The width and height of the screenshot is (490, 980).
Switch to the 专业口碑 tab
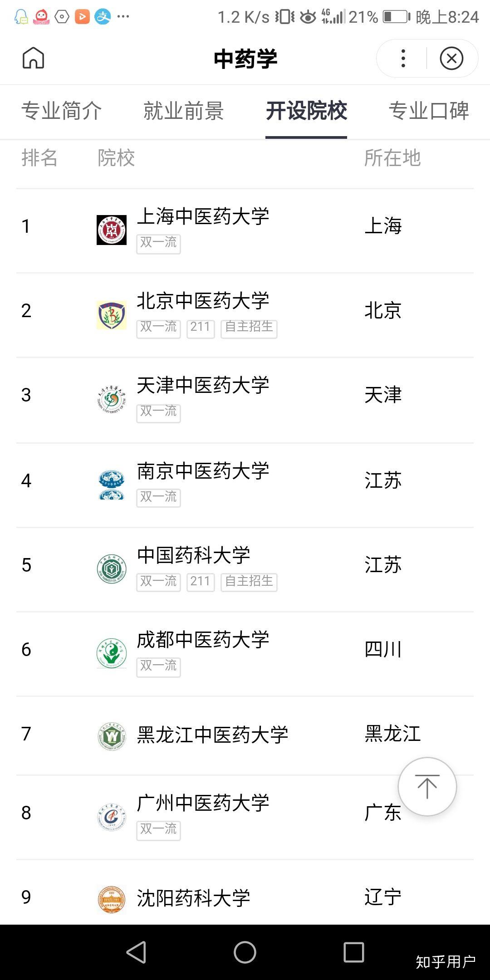(x=429, y=111)
